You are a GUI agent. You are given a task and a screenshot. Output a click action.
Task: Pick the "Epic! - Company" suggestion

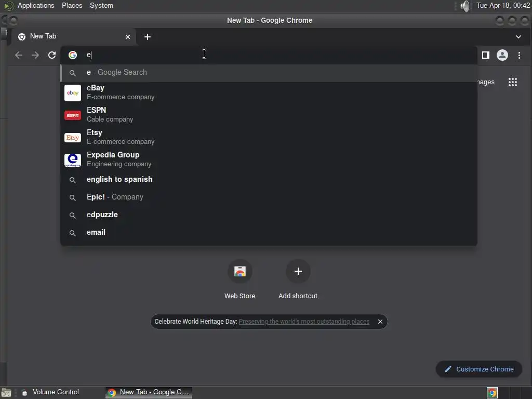[269, 197]
